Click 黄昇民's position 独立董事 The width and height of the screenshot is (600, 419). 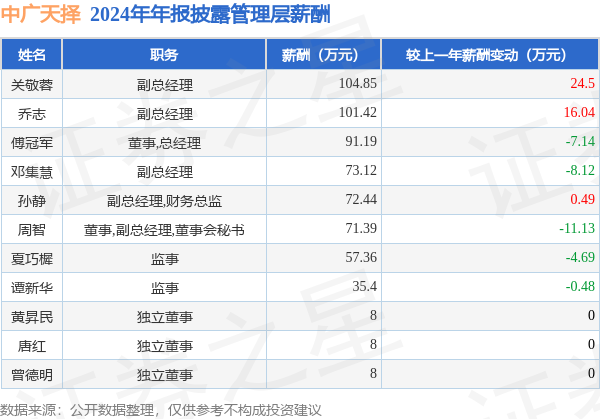165,317
